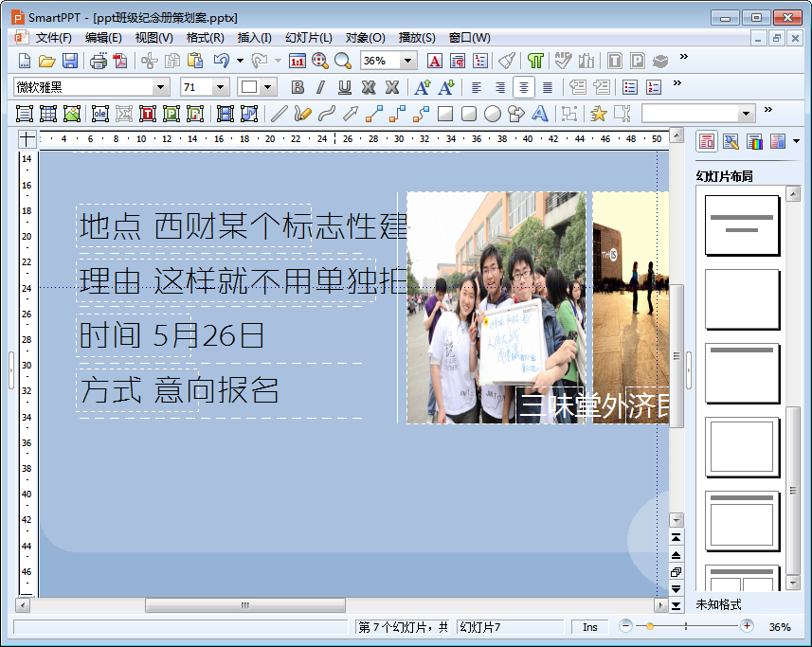Click the zoom in plus button
This screenshot has height=647, width=812.
coord(747,626)
